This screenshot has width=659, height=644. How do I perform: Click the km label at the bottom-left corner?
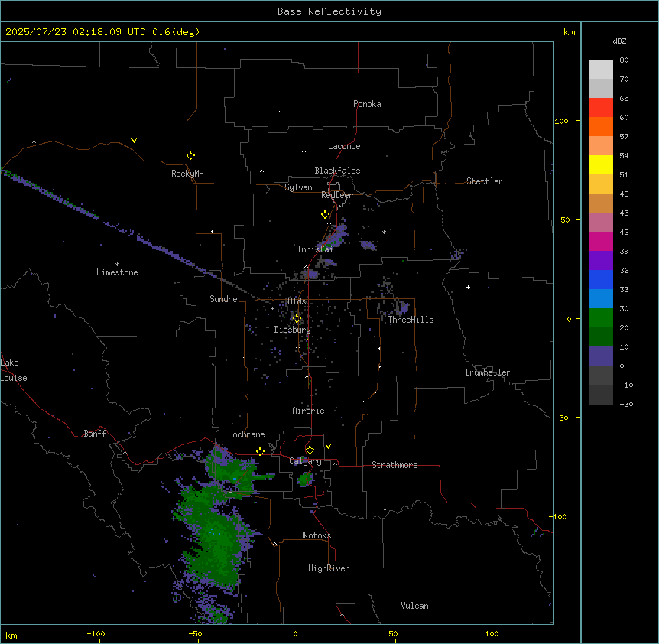click(11, 636)
